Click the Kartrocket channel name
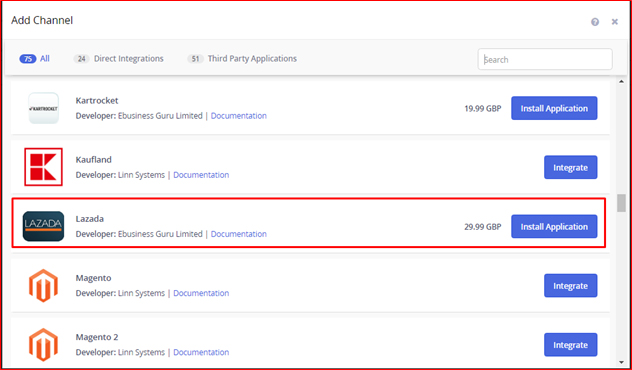 pyautogui.click(x=97, y=100)
